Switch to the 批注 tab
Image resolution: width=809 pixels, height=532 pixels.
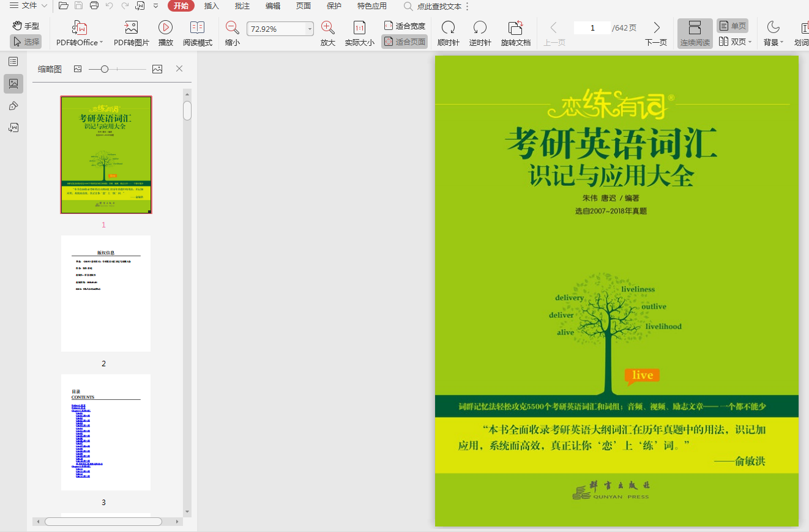pyautogui.click(x=242, y=6)
